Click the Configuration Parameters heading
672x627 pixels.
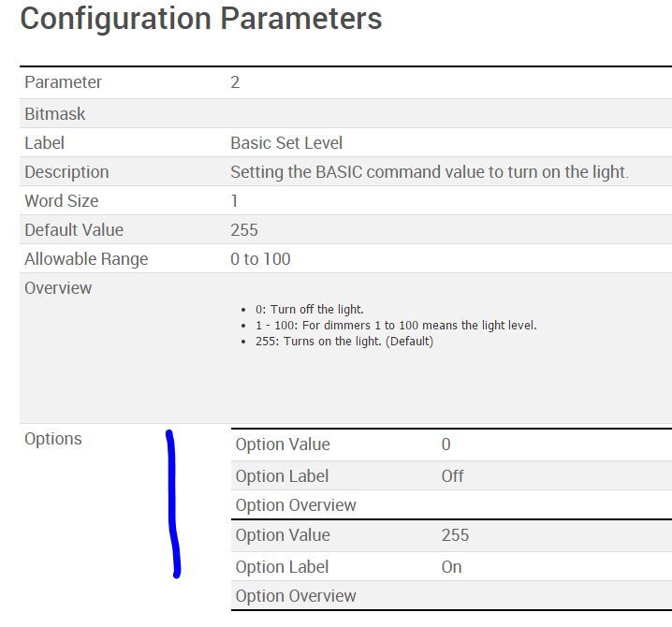(200, 19)
